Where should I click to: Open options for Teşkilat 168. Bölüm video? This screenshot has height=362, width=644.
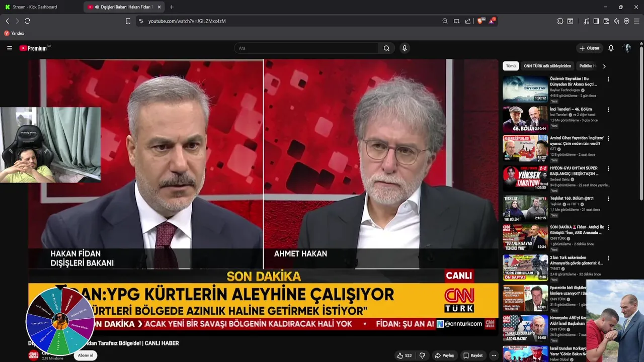tap(608, 199)
